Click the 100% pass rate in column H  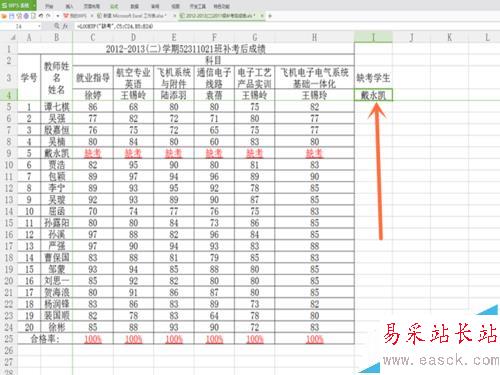pyautogui.click(x=315, y=339)
